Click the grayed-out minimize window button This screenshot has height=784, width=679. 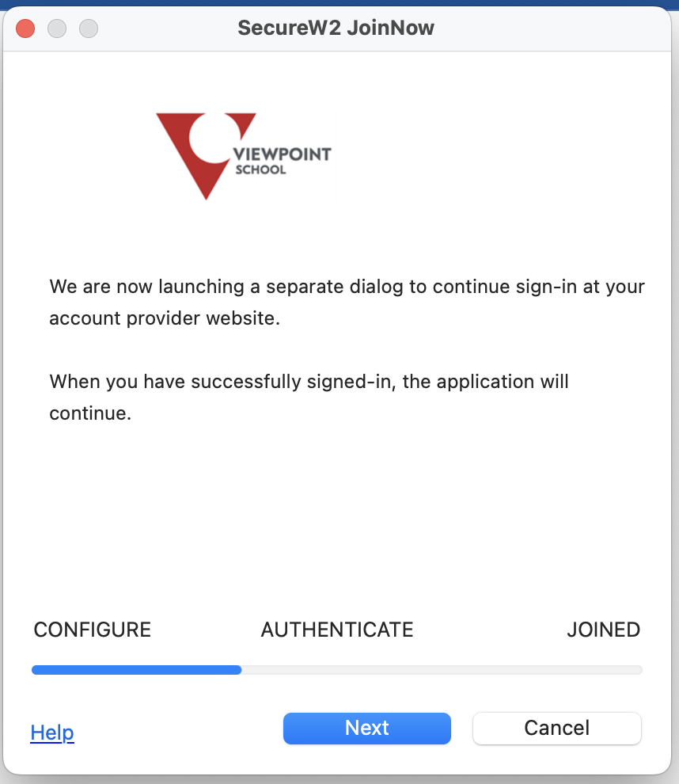(57, 28)
